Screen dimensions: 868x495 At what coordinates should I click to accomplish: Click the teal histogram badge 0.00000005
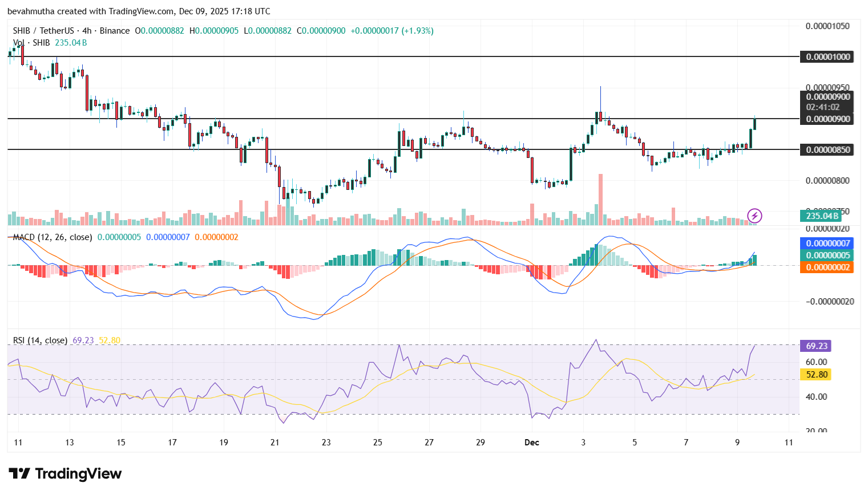pyautogui.click(x=826, y=255)
